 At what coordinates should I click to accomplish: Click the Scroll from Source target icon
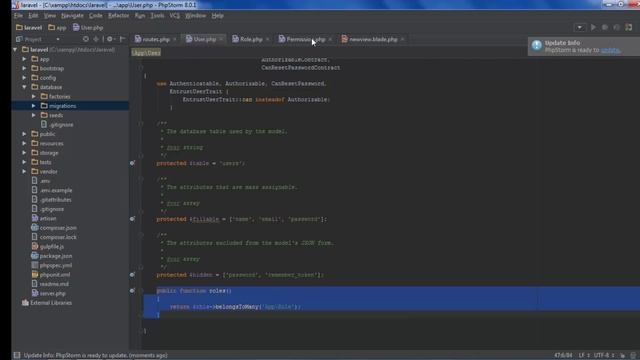tap(86, 39)
